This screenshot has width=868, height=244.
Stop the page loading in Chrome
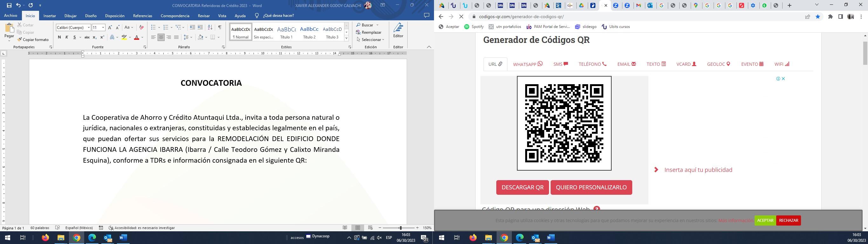[461, 17]
